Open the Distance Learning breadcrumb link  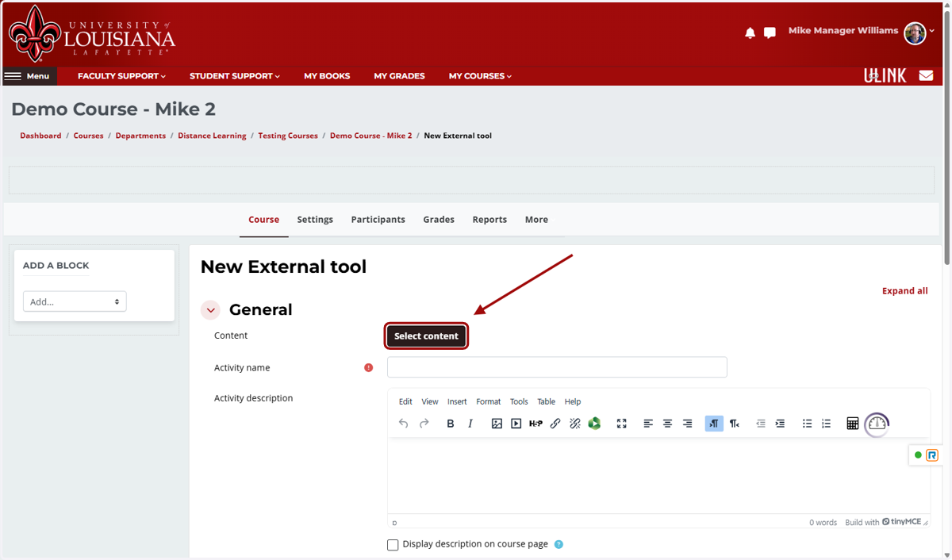click(x=212, y=136)
